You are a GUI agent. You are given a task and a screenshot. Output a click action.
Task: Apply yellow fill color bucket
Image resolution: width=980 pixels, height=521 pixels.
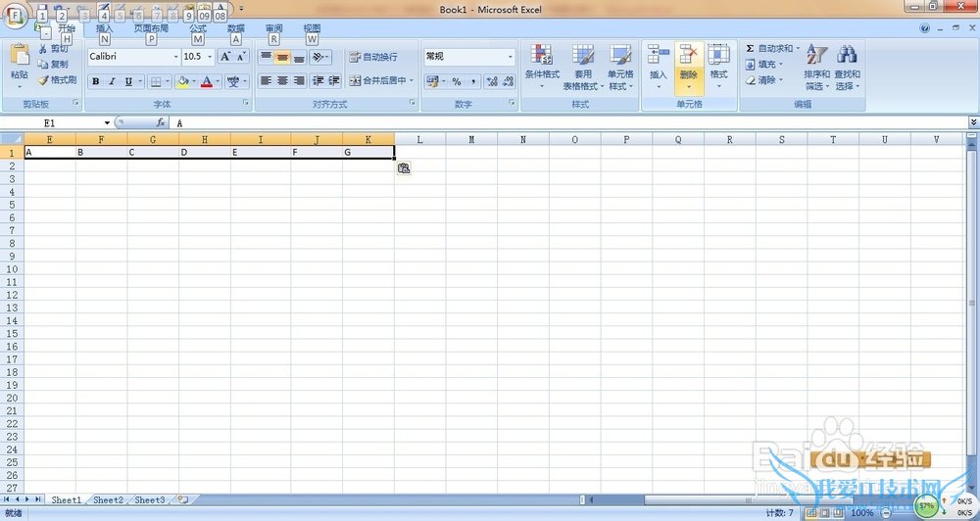point(183,81)
